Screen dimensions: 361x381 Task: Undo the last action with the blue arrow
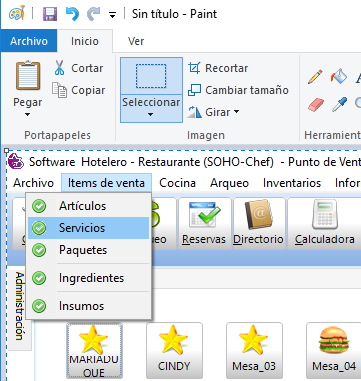(x=72, y=14)
